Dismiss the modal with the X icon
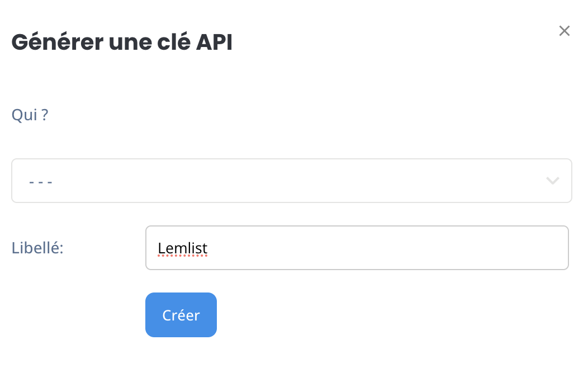This screenshot has height=368, width=588. 564,31
